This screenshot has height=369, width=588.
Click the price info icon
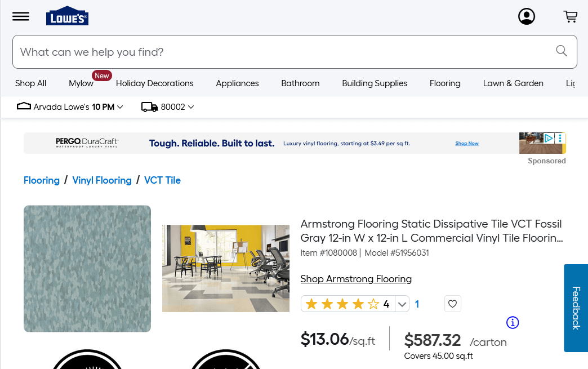click(513, 322)
